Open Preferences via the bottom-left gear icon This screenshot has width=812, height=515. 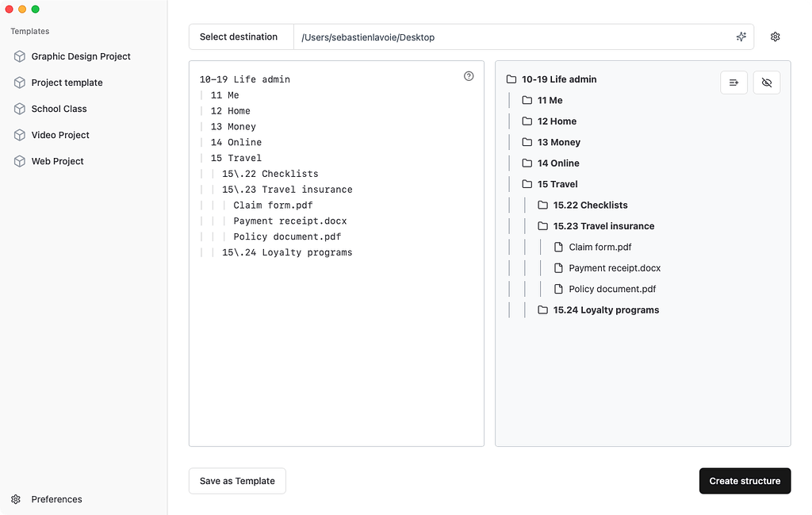pyautogui.click(x=14, y=499)
